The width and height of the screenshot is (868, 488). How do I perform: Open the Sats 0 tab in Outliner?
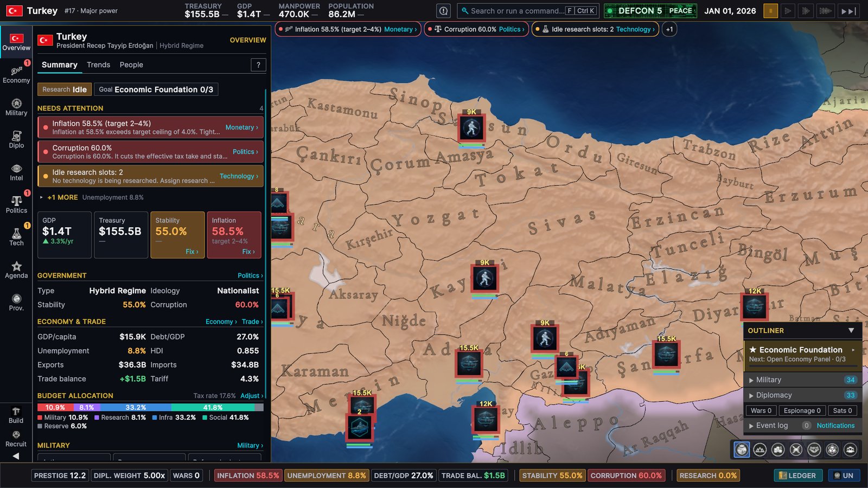pos(843,410)
